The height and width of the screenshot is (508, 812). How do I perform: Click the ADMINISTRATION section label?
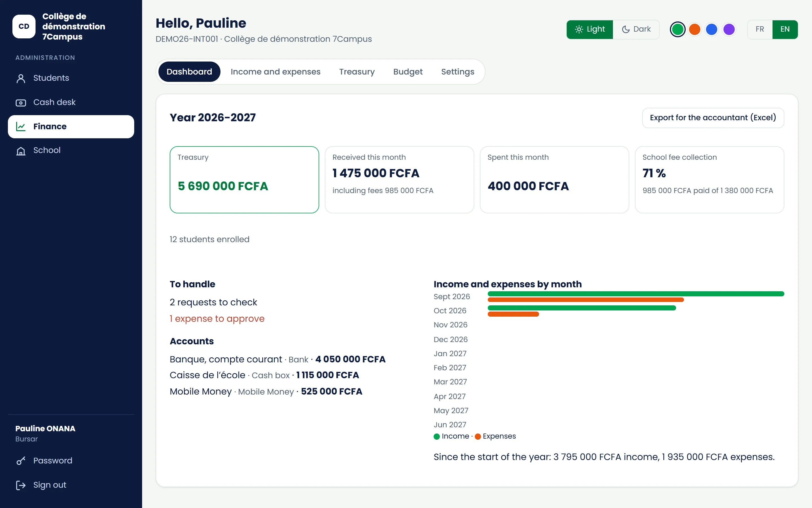45,58
